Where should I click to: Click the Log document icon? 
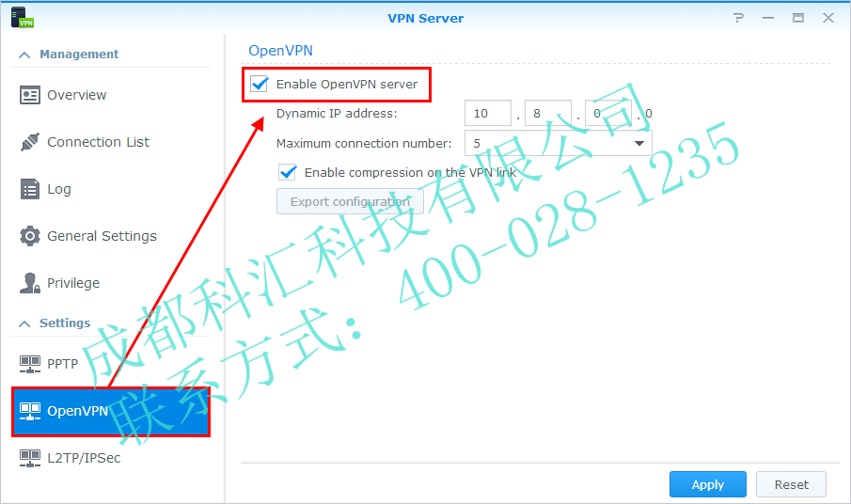(x=30, y=189)
